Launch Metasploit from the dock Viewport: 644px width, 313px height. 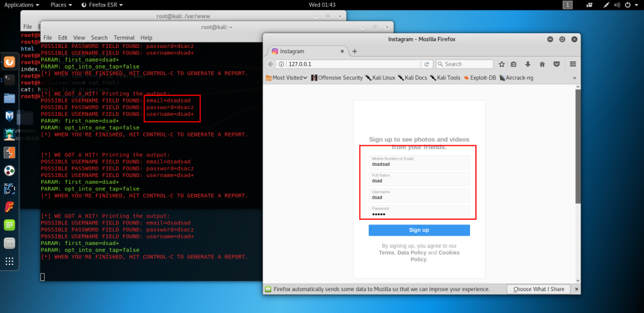click(x=9, y=116)
